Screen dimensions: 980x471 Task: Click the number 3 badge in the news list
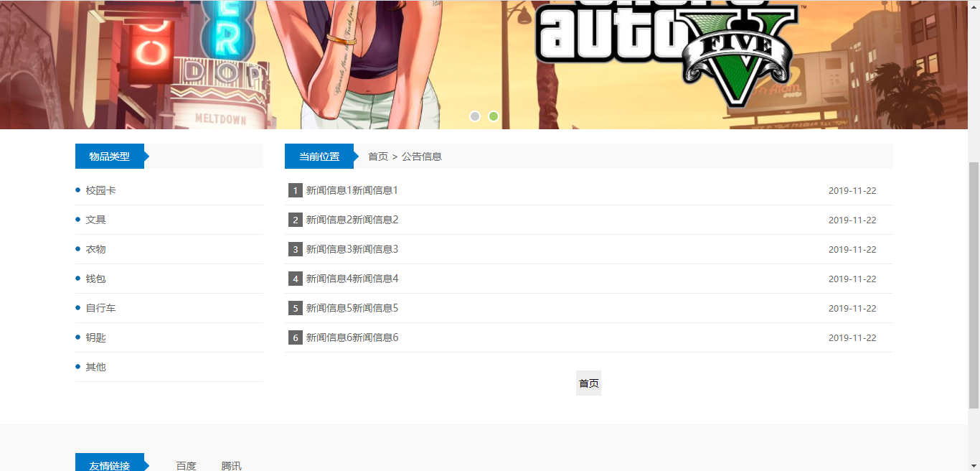[296, 249]
